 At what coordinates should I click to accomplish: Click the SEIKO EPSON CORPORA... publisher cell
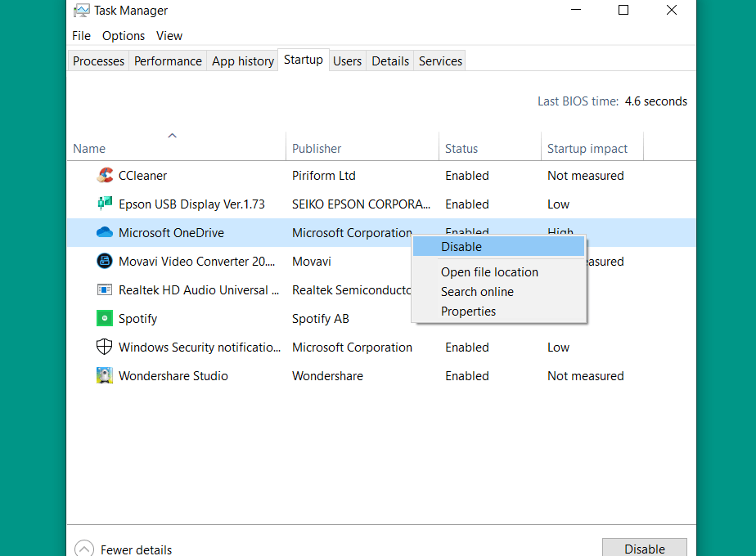tap(361, 204)
